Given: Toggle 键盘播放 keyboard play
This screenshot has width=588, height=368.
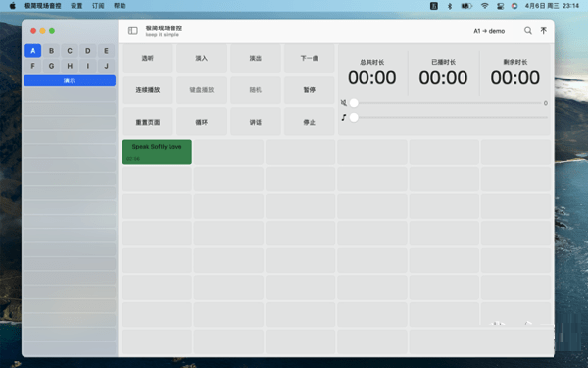Looking at the screenshot, I should [202, 90].
